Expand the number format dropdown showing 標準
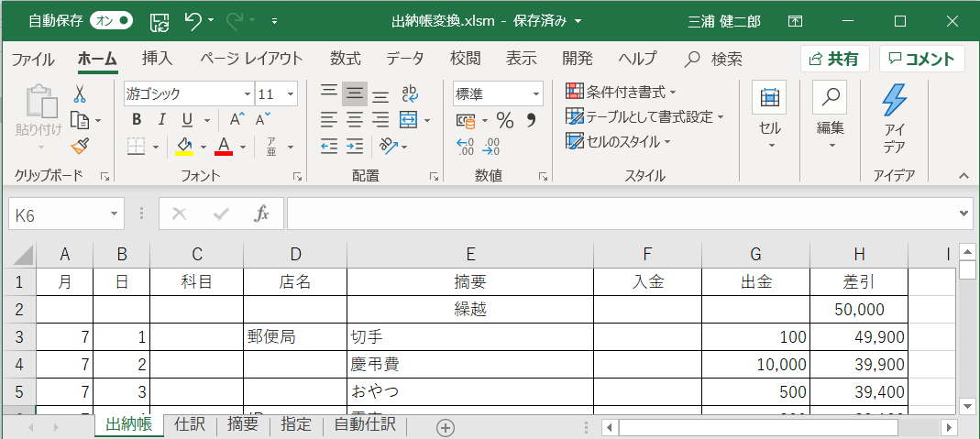Viewport: 980px width, 439px height. 535,93
